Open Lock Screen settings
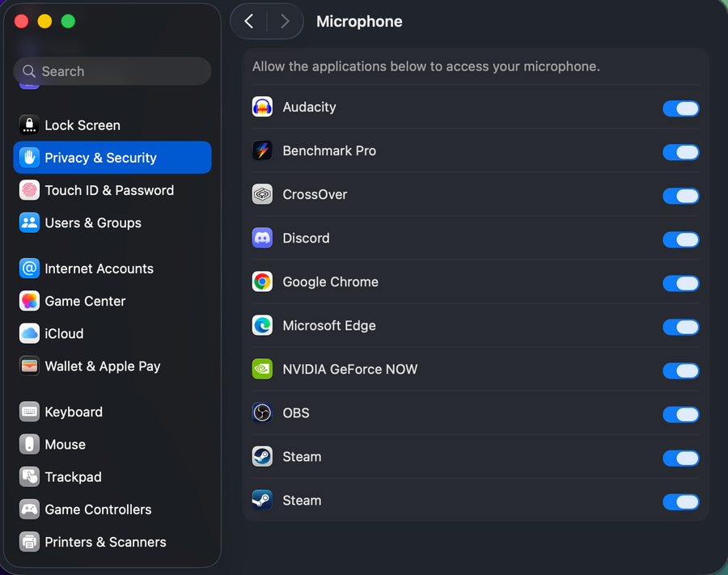Viewport: 728px width, 575px height. pos(112,125)
